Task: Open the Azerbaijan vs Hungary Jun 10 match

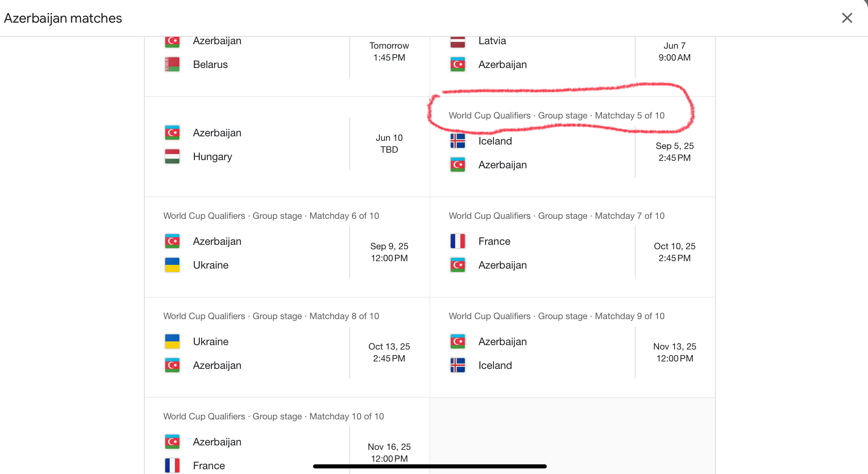Action: click(x=287, y=145)
